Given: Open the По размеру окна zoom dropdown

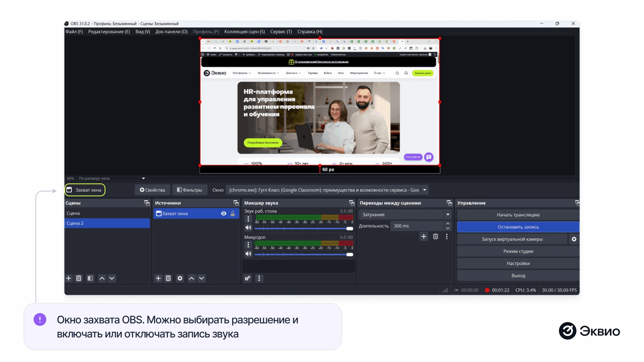Looking at the screenshot, I should click(143, 178).
